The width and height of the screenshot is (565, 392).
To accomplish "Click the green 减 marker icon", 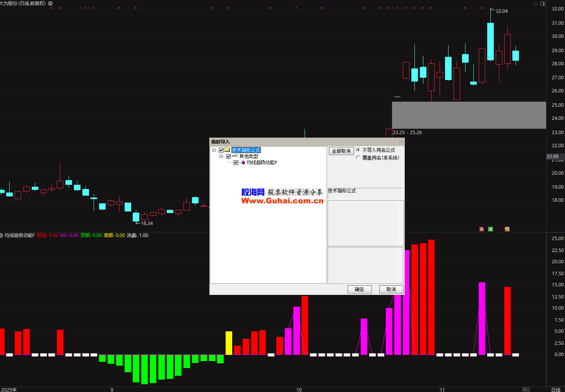I will pyautogui.click(x=490, y=229).
